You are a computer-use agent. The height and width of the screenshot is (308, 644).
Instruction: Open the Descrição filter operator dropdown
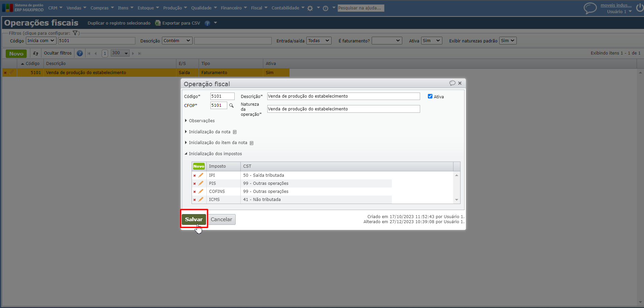pos(177,41)
